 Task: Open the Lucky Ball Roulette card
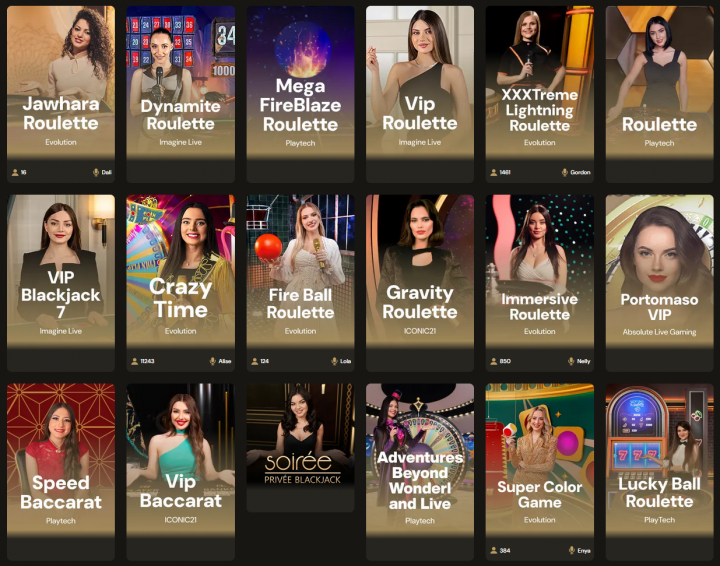(659, 472)
